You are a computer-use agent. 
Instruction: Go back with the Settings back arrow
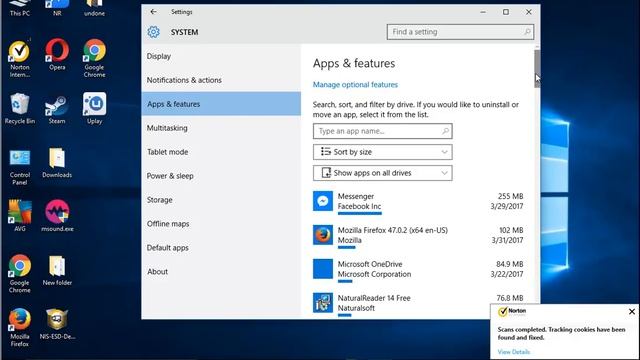[x=153, y=12]
